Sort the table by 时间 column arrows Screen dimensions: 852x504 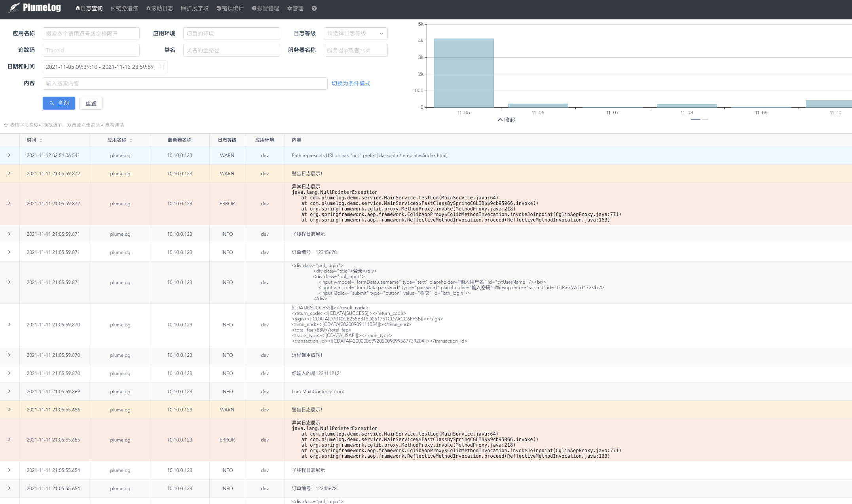click(41, 140)
